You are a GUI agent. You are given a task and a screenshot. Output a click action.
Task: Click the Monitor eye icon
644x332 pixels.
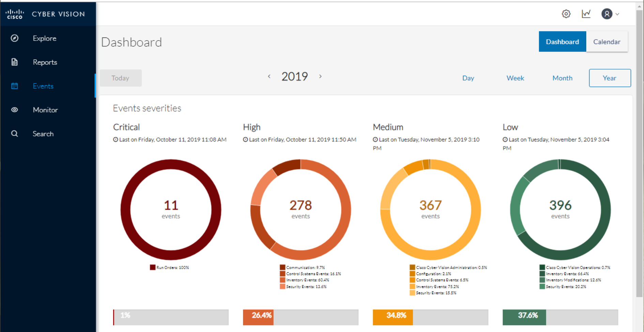14,110
